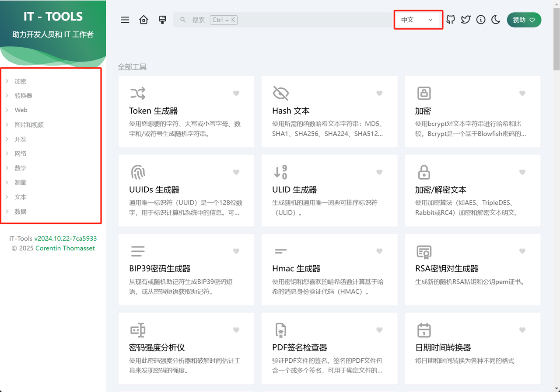Screen dimensions: 560x392
Task: Favorite the RSA密钥对生成器 tool
Action: 522,251
